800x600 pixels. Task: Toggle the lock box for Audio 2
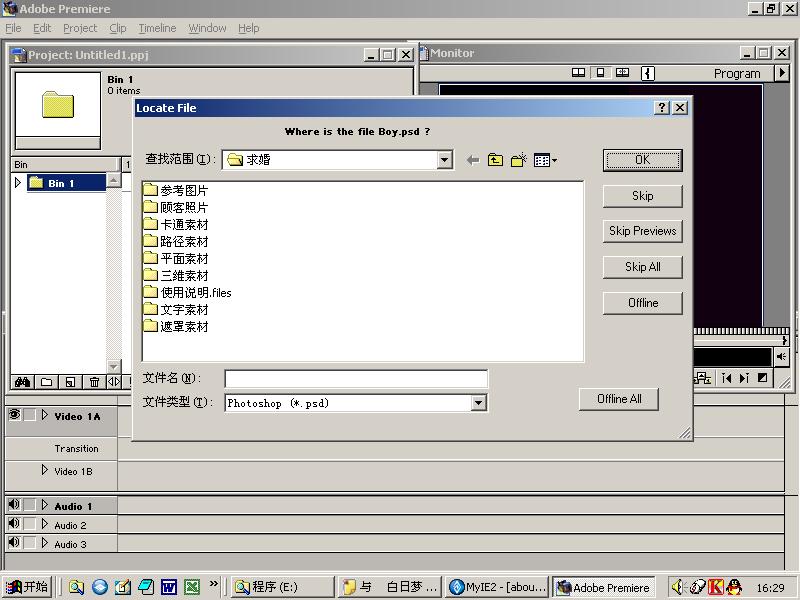tap(30, 523)
